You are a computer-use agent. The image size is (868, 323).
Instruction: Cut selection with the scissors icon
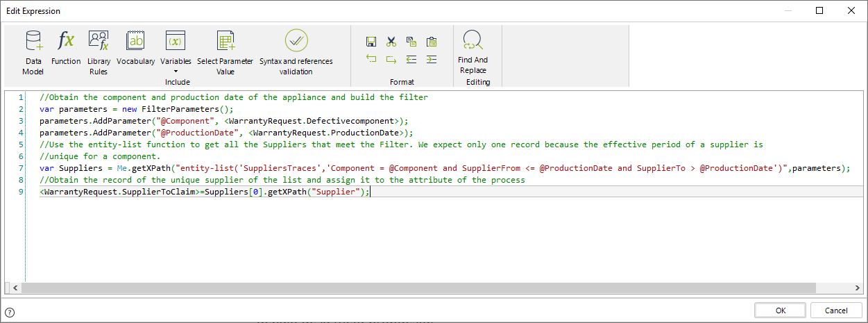(391, 42)
